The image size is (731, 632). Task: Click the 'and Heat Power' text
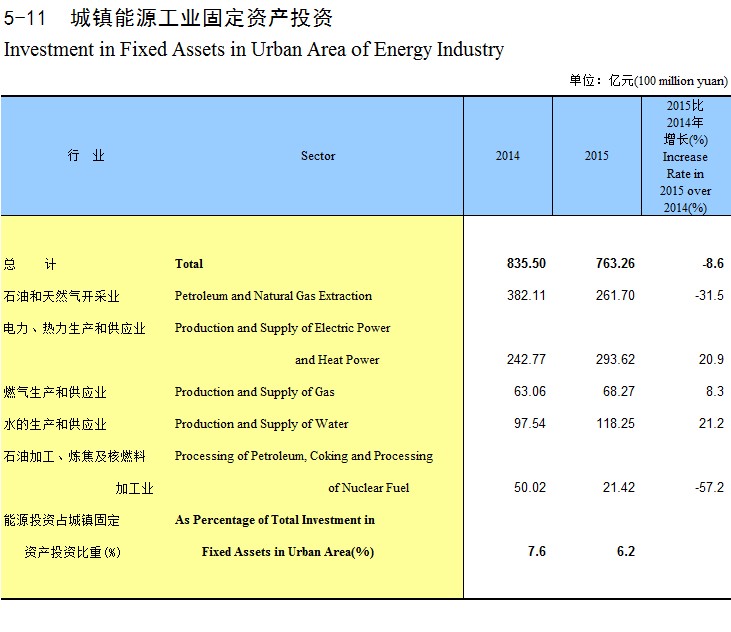point(337,360)
